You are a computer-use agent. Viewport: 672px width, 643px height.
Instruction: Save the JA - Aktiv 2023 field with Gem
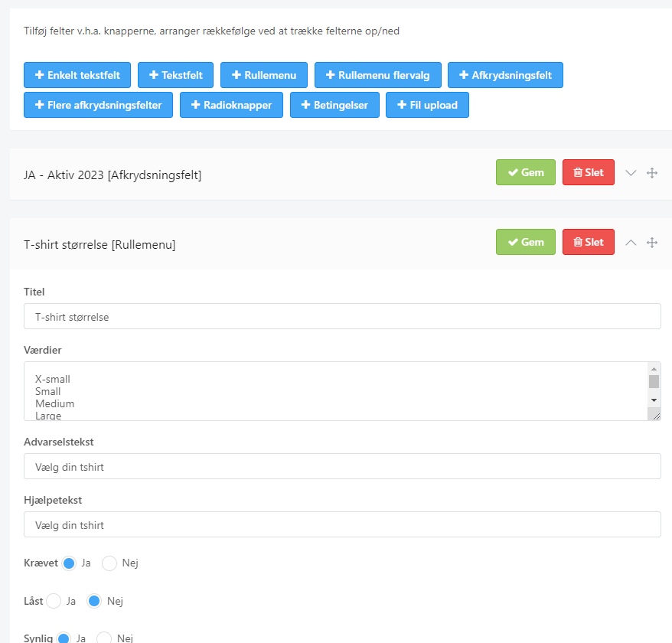[525, 173]
